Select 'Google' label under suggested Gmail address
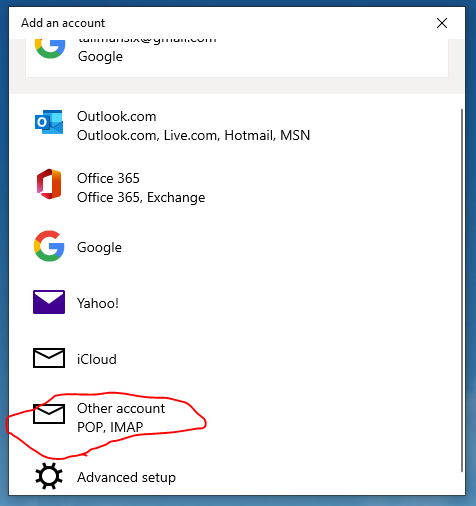The height and width of the screenshot is (506, 476). click(100, 56)
